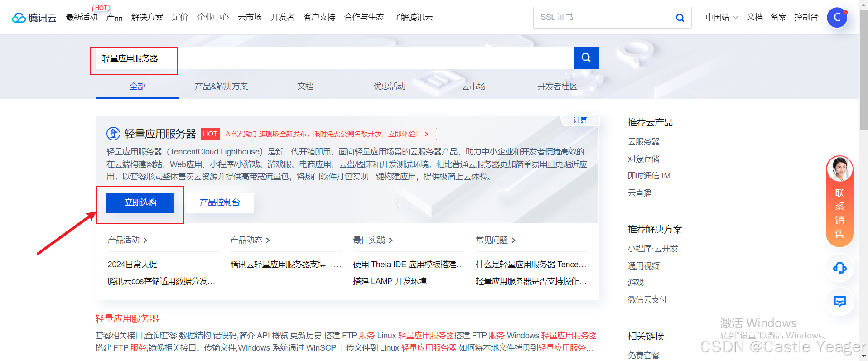This screenshot has width=868, height=361.
Task: Expand 最佳实践 section chevron
Action: [x=391, y=240]
